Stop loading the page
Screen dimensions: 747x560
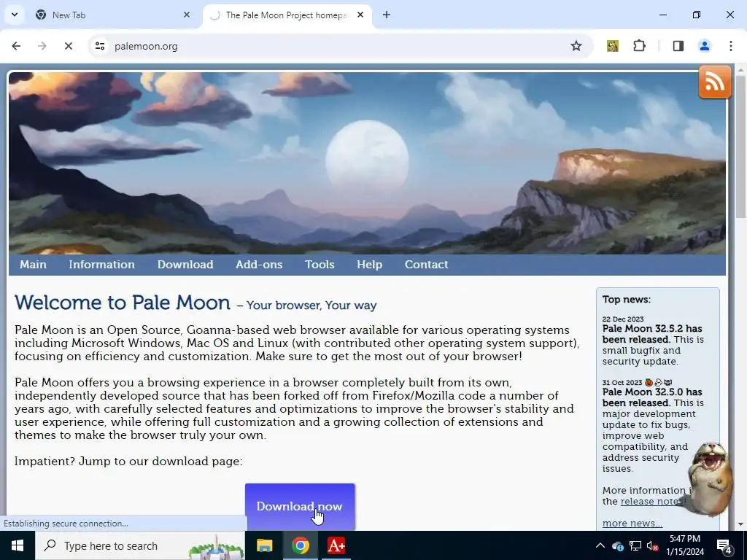(68, 46)
